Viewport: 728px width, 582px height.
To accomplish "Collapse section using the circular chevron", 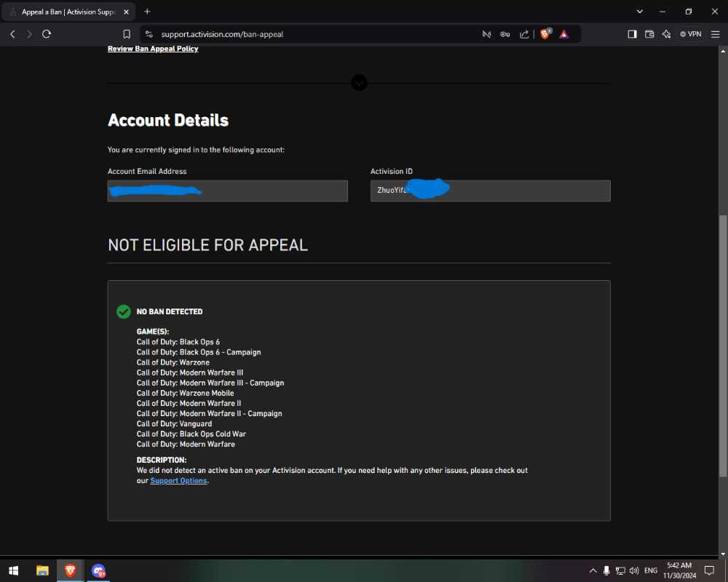I will (359, 83).
